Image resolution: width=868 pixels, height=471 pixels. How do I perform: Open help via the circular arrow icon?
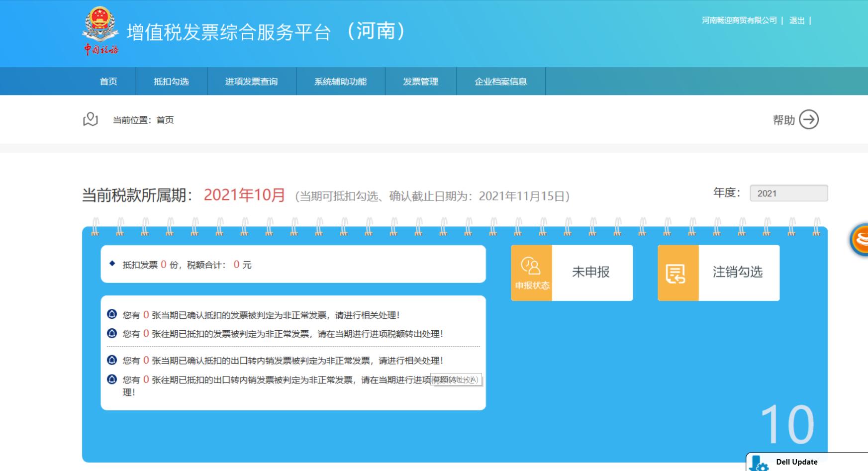coord(809,119)
